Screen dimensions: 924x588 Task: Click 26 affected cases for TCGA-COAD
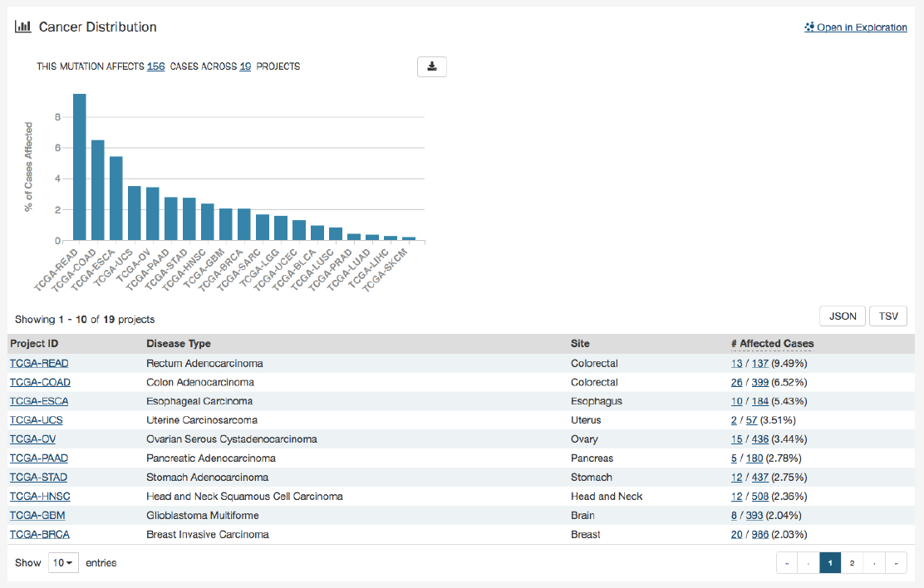click(x=736, y=383)
